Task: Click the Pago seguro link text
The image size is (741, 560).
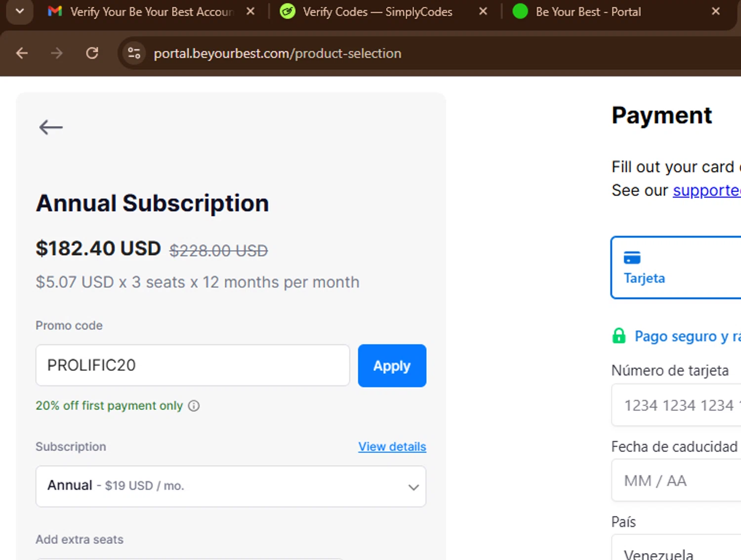Action: [688, 336]
